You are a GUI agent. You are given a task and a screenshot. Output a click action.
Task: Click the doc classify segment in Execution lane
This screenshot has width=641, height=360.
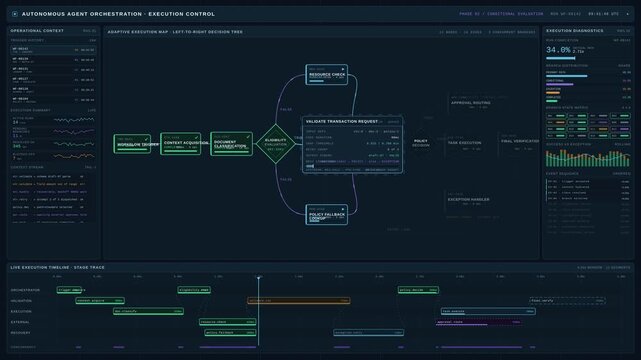(148, 311)
